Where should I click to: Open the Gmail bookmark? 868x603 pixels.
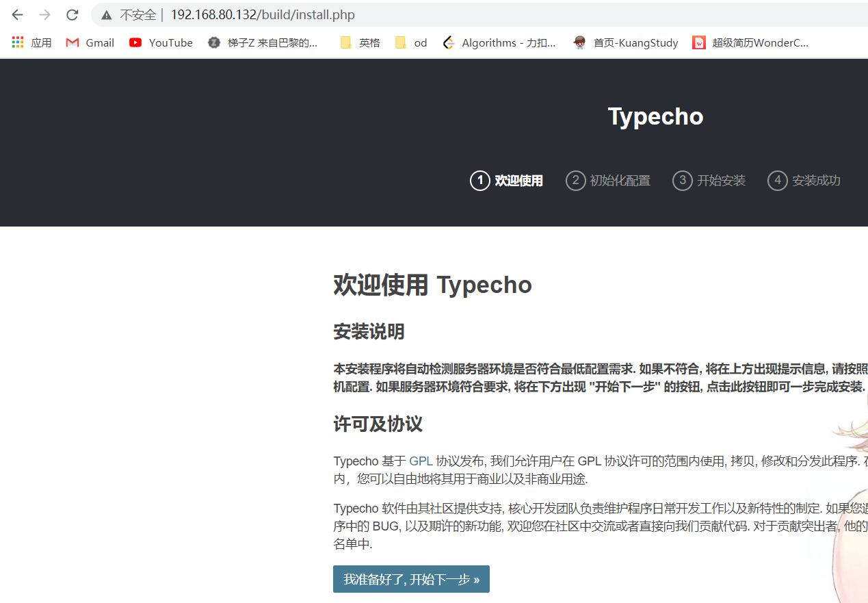click(90, 42)
